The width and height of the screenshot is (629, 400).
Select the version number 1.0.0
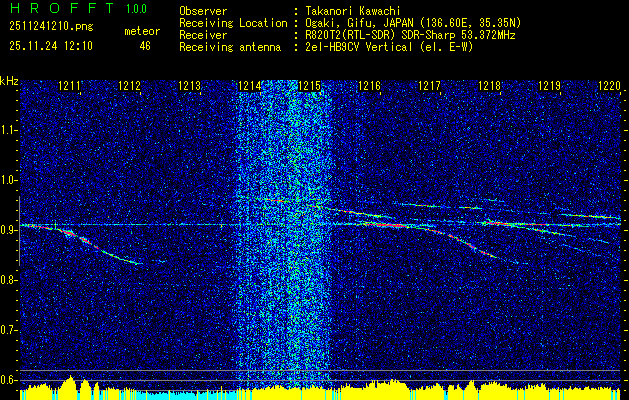click(136, 8)
